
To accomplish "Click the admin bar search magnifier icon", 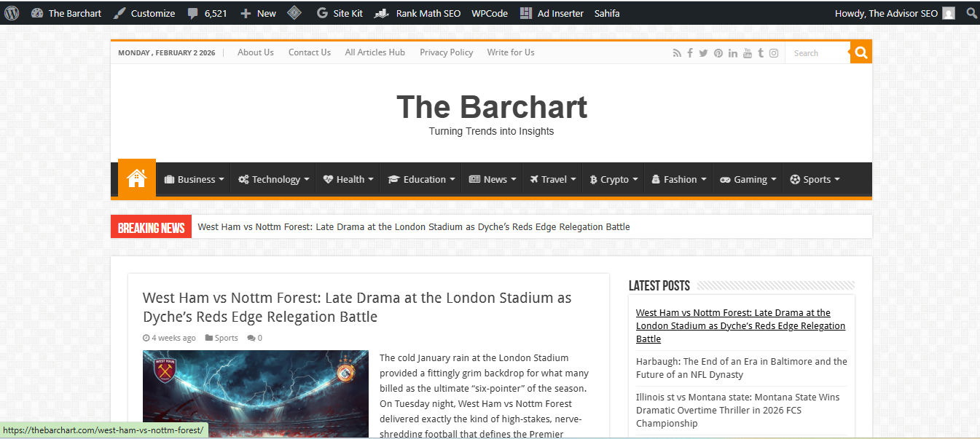I will [971, 13].
